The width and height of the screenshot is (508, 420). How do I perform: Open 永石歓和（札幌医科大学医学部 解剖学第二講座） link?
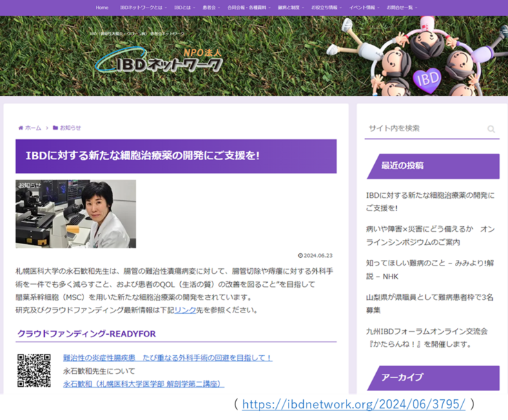144,384
